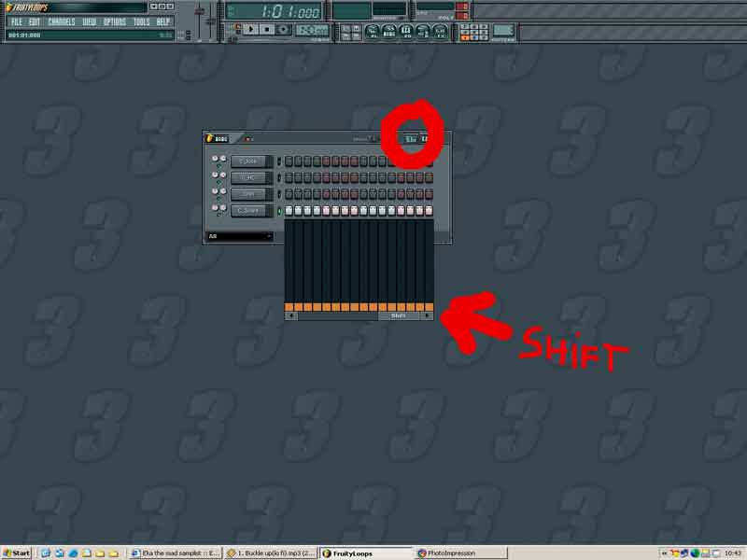Screen dimensions: 747x560
Task: Pick a pattern in the pattern selector grid
Action: click(x=473, y=32)
